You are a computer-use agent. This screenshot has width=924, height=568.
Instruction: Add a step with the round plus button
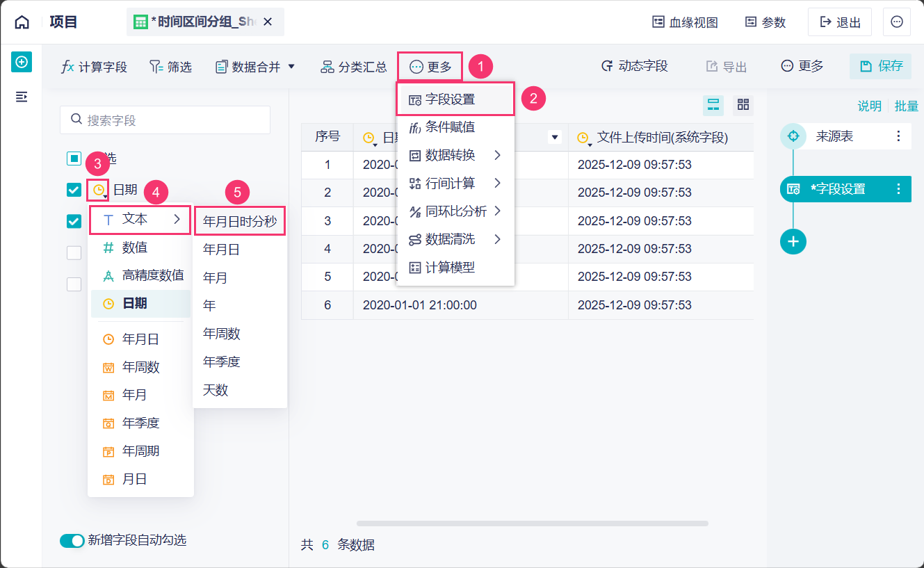click(x=793, y=241)
